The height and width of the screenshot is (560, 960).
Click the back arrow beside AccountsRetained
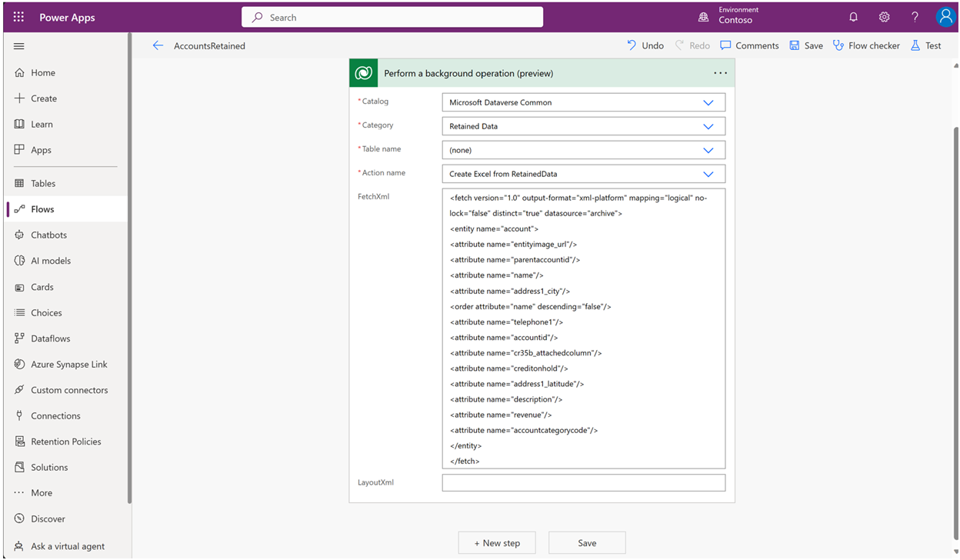point(158,45)
